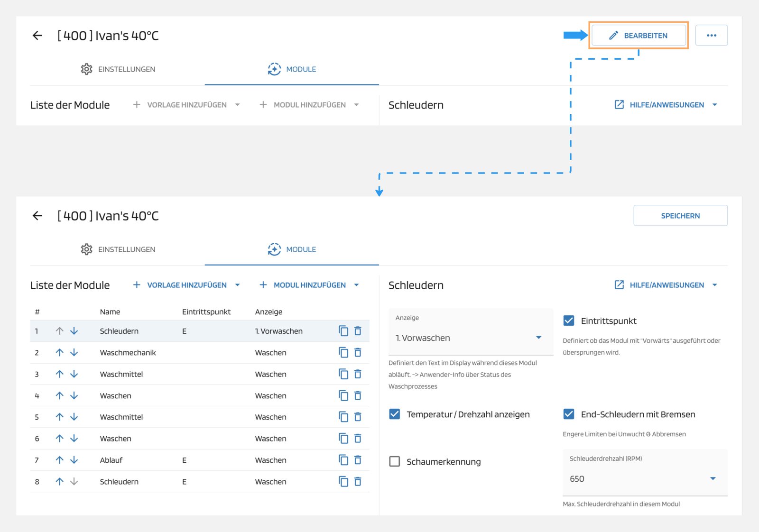The height and width of the screenshot is (532, 759).
Task: Open the Anzeige dropdown showing 1. Vorwaschen
Action: [x=470, y=338]
